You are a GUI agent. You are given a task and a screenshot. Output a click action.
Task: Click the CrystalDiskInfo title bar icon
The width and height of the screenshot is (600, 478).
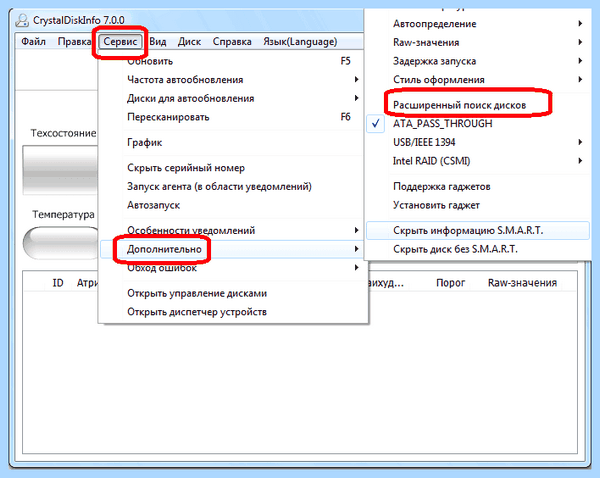click(22, 20)
